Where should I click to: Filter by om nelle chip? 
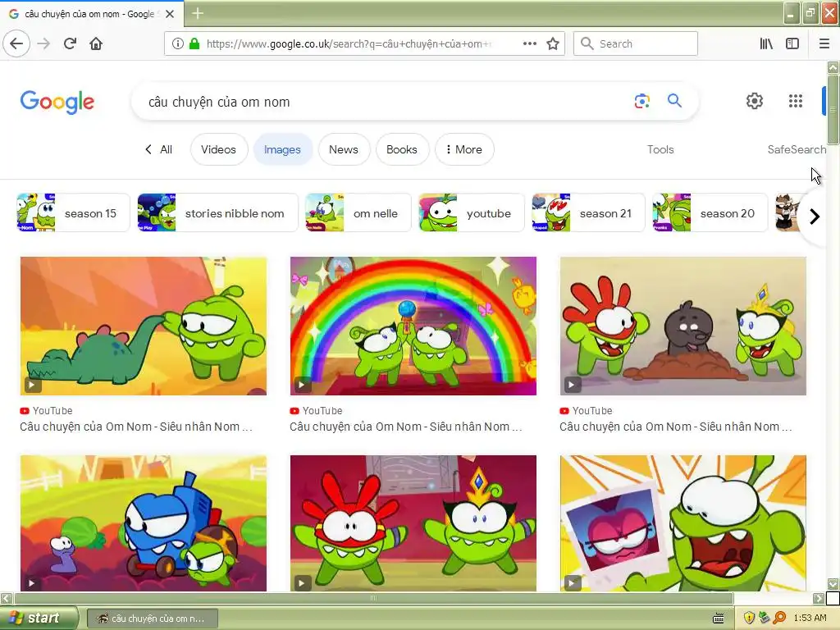click(x=358, y=212)
